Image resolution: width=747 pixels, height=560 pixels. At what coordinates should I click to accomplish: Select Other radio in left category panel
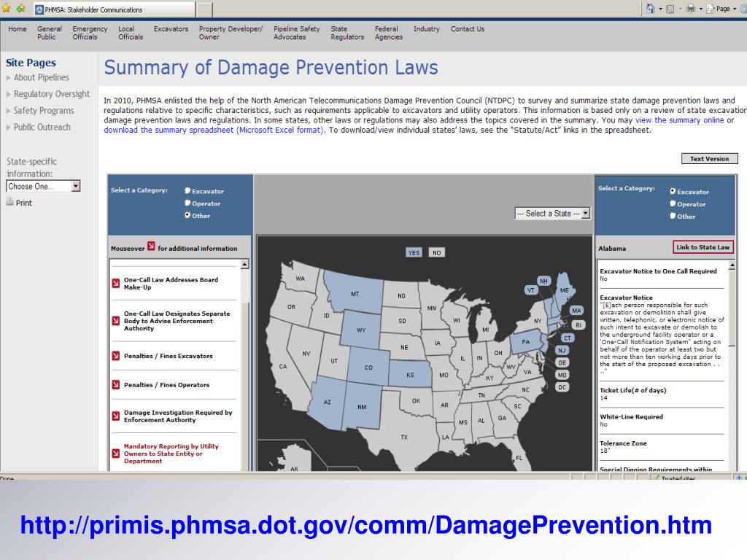point(187,215)
